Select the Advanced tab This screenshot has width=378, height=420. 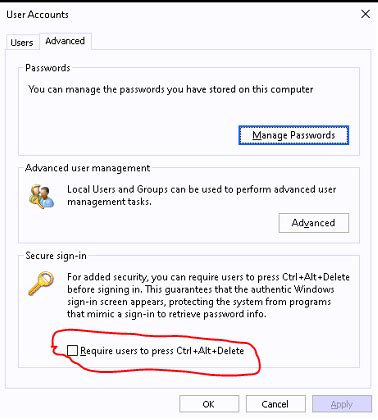tap(65, 41)
